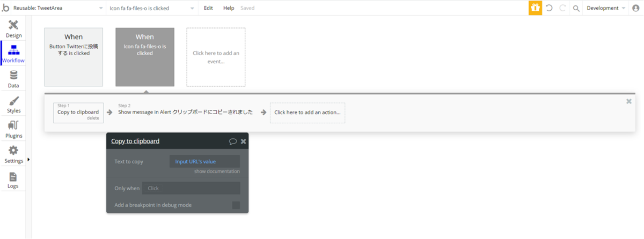Click the Saved status text
Viewport: 644px width, 239px height.
(247, 8)
